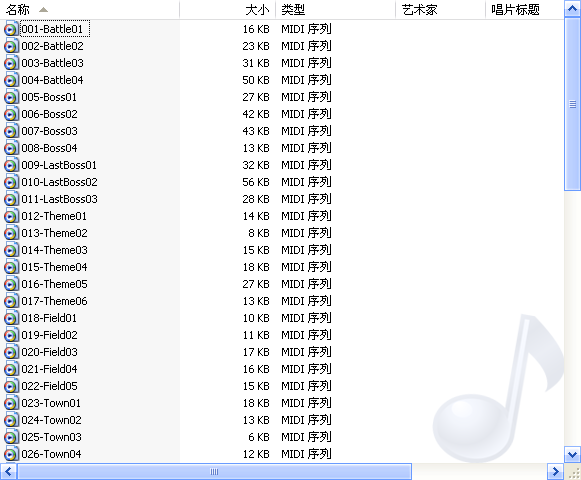Click the horizontal scrollbar thumb
Image resolution: width=581 pixels, height=480 pixels.
214,471
